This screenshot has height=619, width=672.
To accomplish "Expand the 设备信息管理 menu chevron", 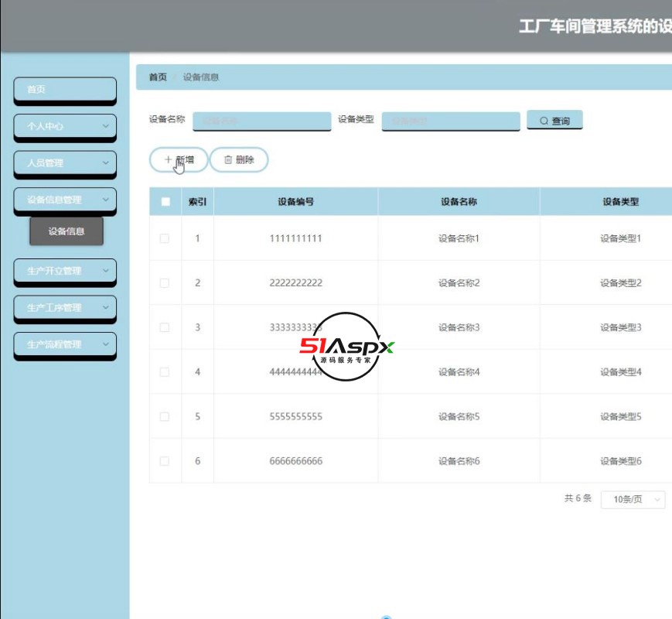I will (107, 200).
